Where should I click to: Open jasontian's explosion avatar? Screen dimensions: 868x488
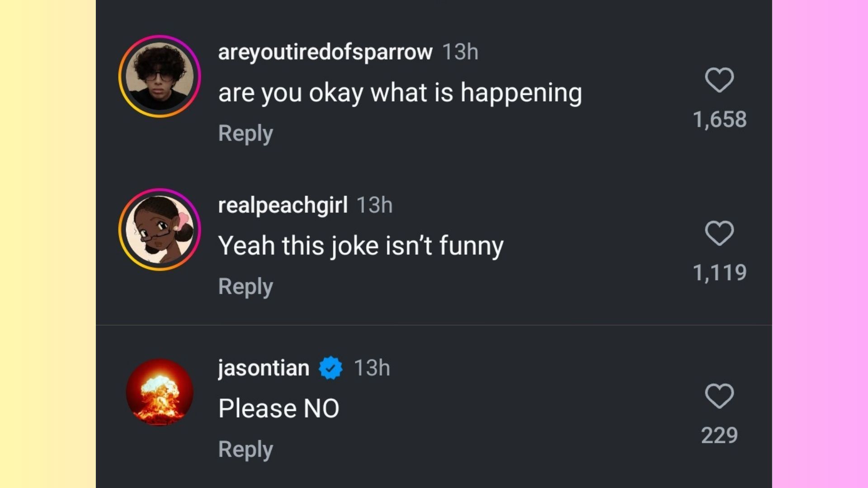pyautogui.click(x=160, y=392)
